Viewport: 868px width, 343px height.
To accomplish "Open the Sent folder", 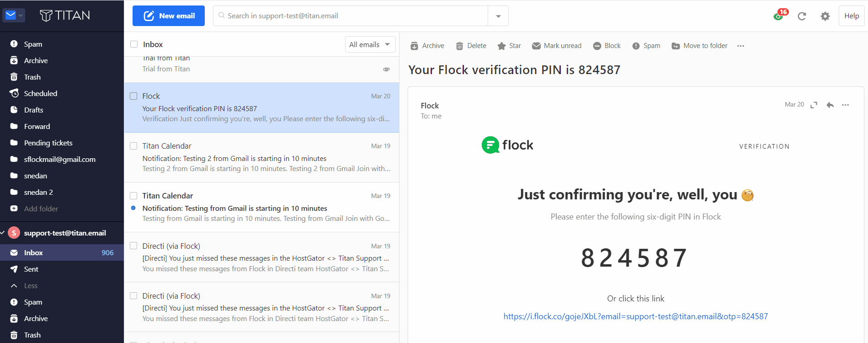I will pos(31,269).
